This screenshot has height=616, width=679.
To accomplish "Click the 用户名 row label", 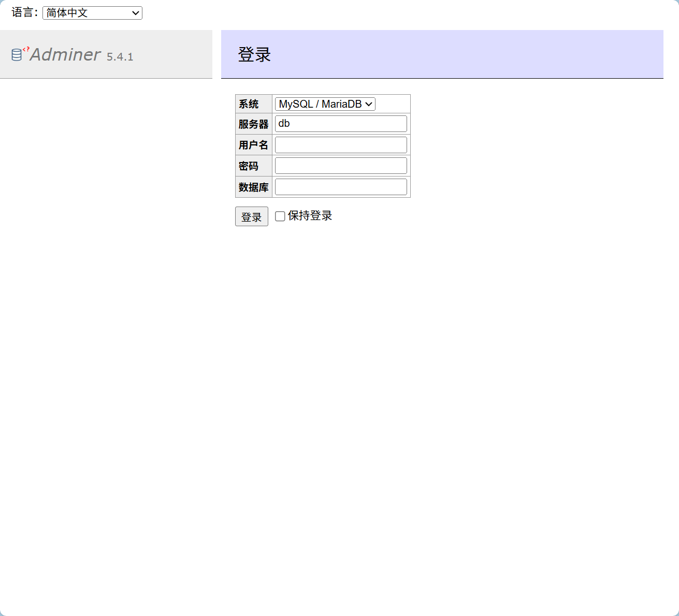I will coord(253,145).
